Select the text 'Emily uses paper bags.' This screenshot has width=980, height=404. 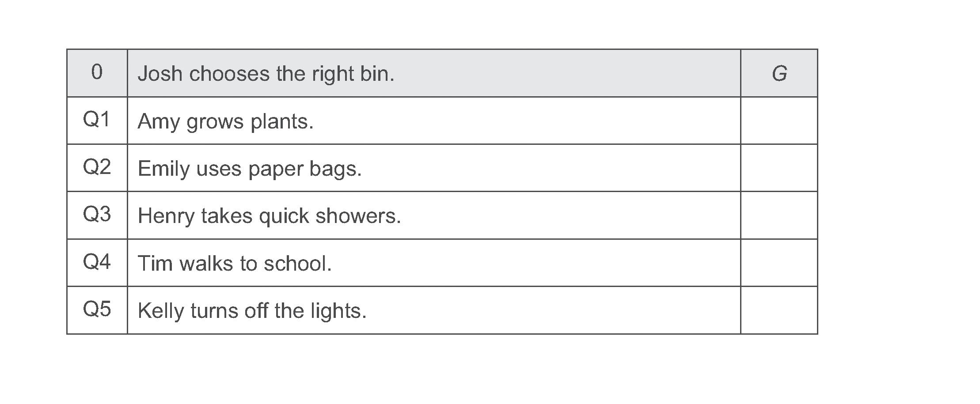250,169
